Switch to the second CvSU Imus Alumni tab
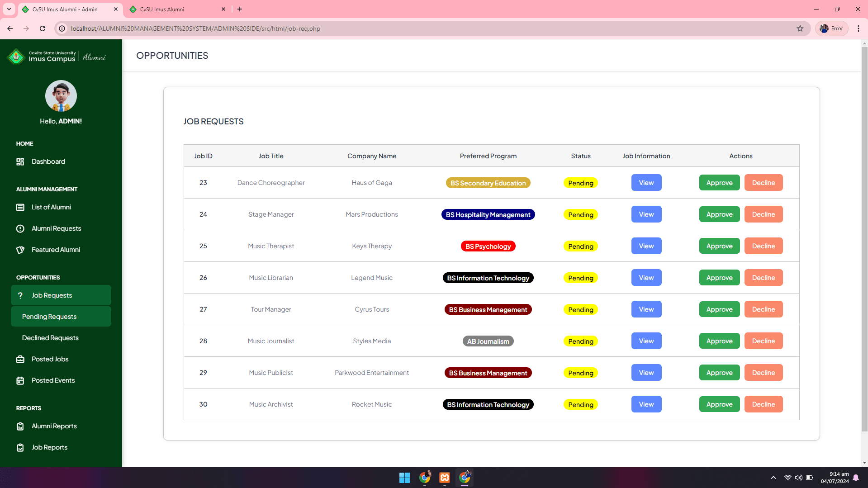 177,9
